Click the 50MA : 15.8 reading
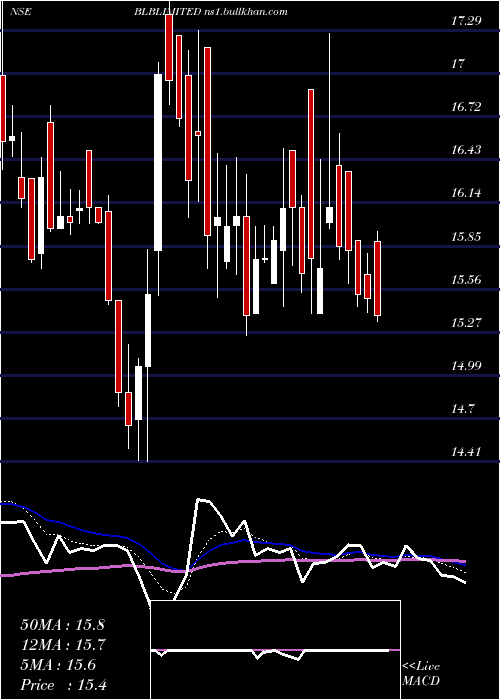The height and width of the screenshot is (700, 500). (x=62, y=625)
